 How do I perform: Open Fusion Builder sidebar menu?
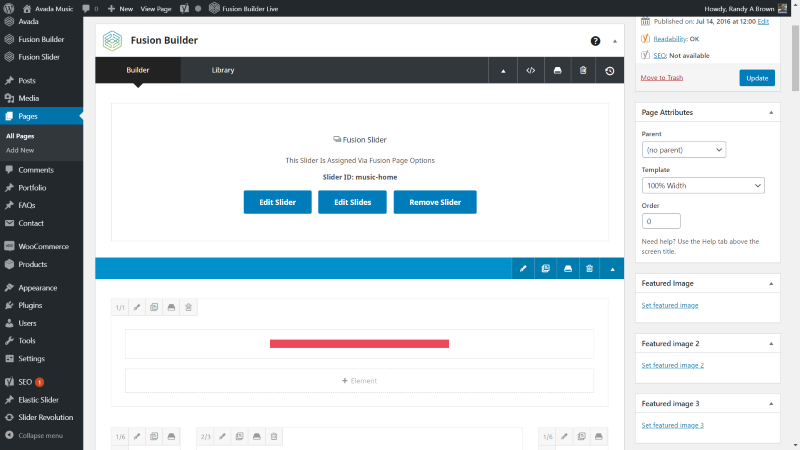click(x=41, y=39)
